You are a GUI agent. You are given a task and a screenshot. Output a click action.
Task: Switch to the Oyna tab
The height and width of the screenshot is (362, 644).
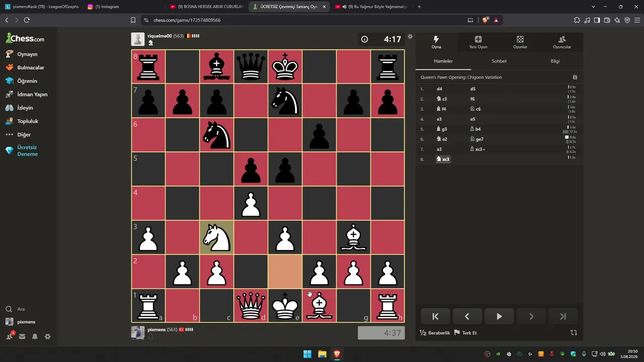click(x=436, y=42)
